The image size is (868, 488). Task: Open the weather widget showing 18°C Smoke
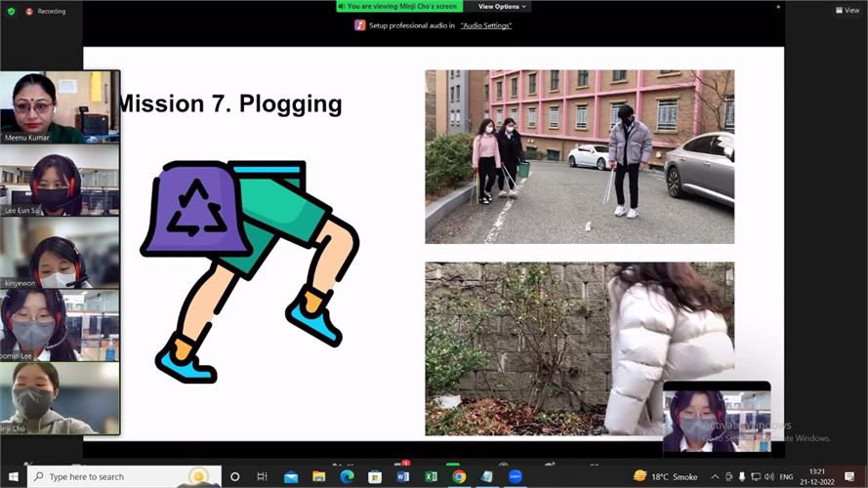tap(666, 477)
